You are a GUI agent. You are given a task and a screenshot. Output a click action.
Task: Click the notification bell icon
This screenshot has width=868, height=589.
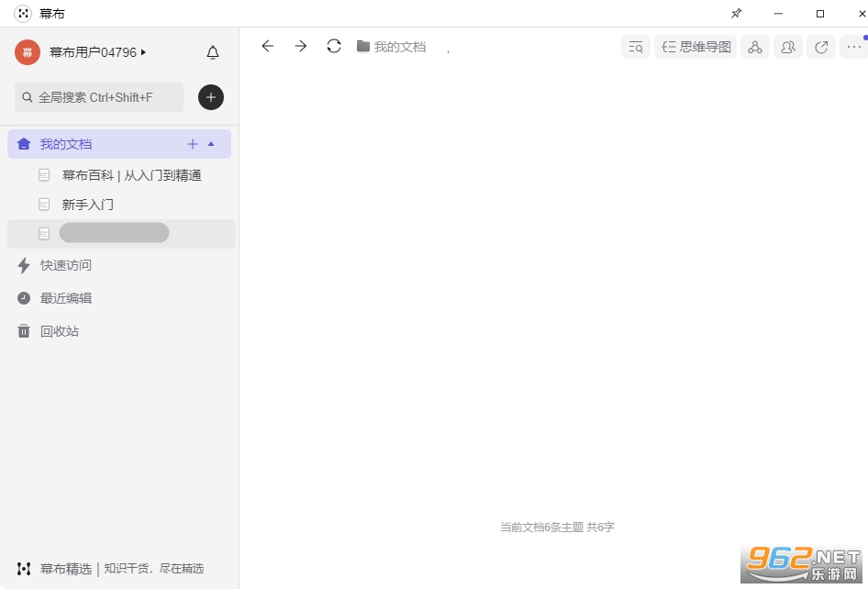coord(213,52)
